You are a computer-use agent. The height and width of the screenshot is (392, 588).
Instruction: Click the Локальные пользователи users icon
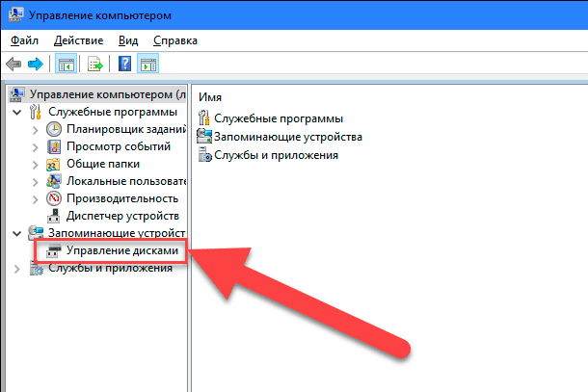[54, 181]
